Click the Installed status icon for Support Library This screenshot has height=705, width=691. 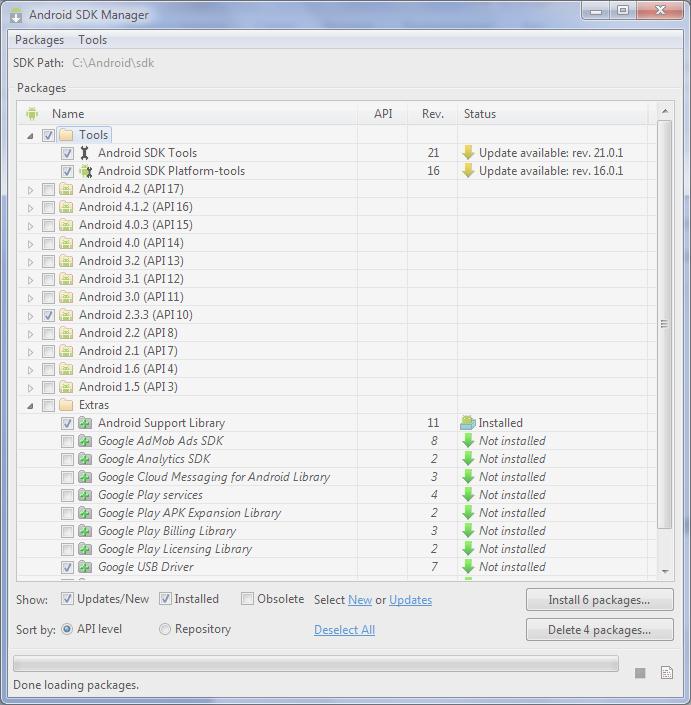click(x=468, y=423)
